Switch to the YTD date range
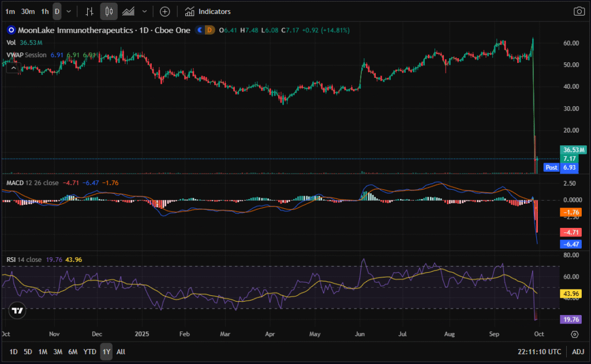Image resolution: width=591 pixels, height=364 pixels. click(89, 351)
